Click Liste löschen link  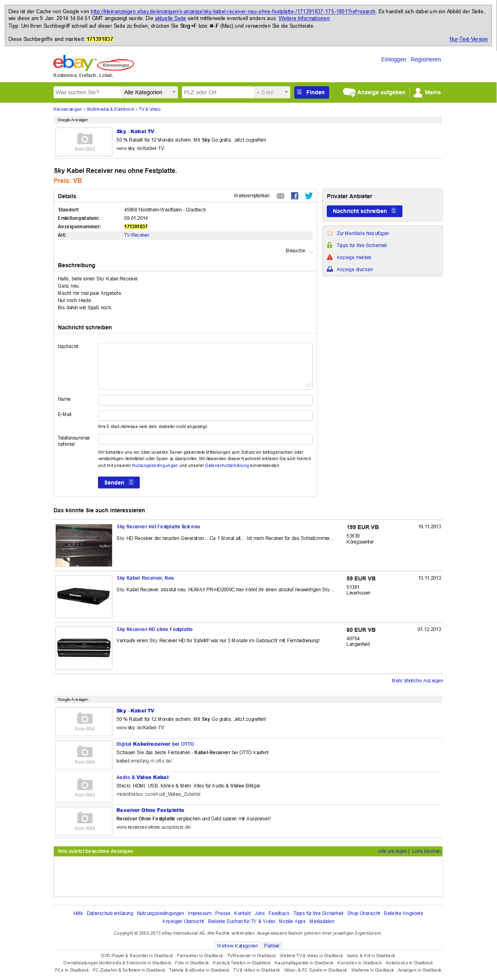[426, 851]
